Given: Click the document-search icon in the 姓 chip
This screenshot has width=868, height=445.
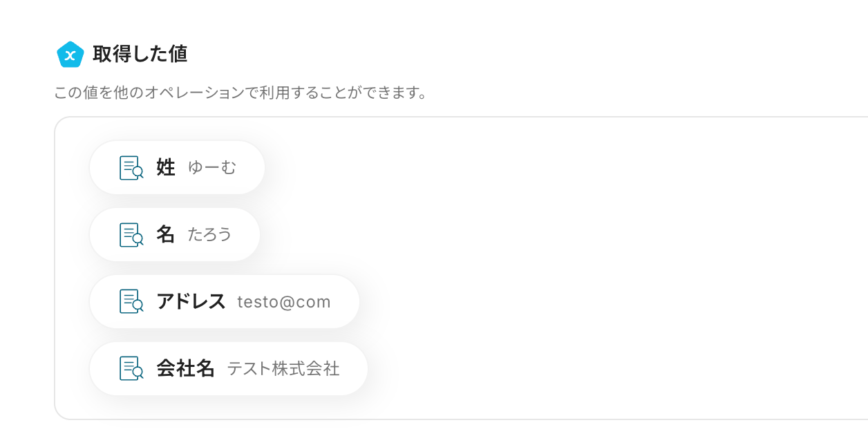Looking at the screenshot, I should coord(131,168).
